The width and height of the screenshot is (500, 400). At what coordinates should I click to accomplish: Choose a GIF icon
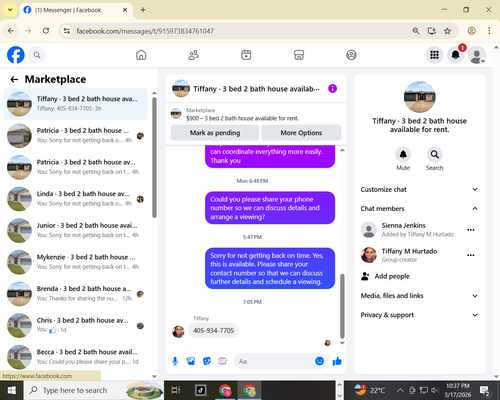coord(222,361)
